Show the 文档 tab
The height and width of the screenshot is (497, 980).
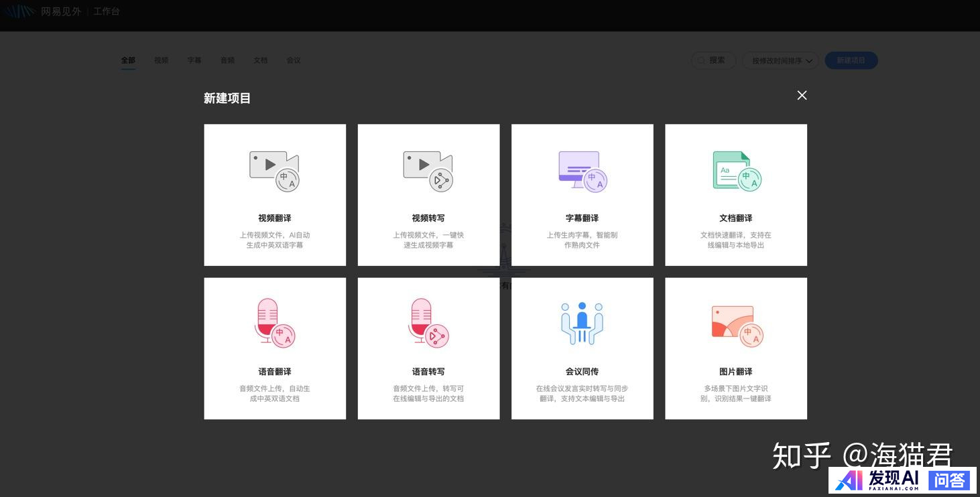tap(261, 60)
